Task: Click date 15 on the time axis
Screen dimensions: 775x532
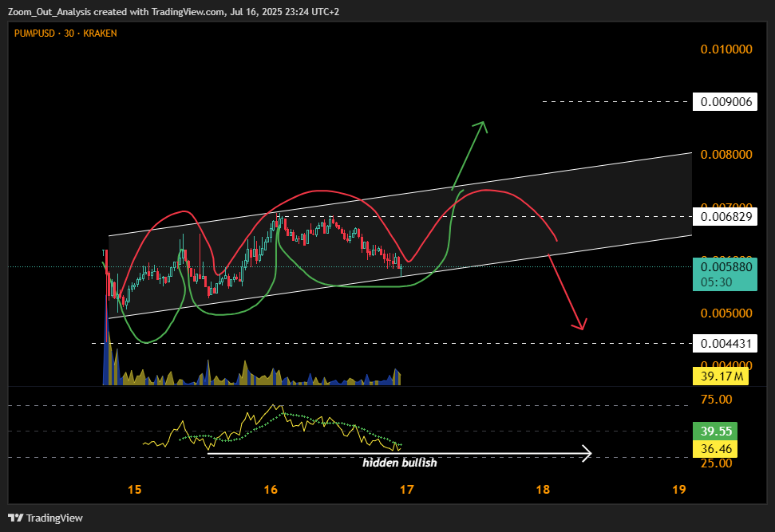Action: [134, 489]
